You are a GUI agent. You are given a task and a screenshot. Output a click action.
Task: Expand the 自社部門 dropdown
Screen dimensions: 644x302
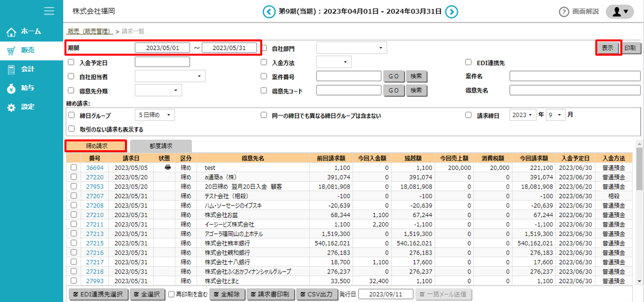(x=351, y=48)
